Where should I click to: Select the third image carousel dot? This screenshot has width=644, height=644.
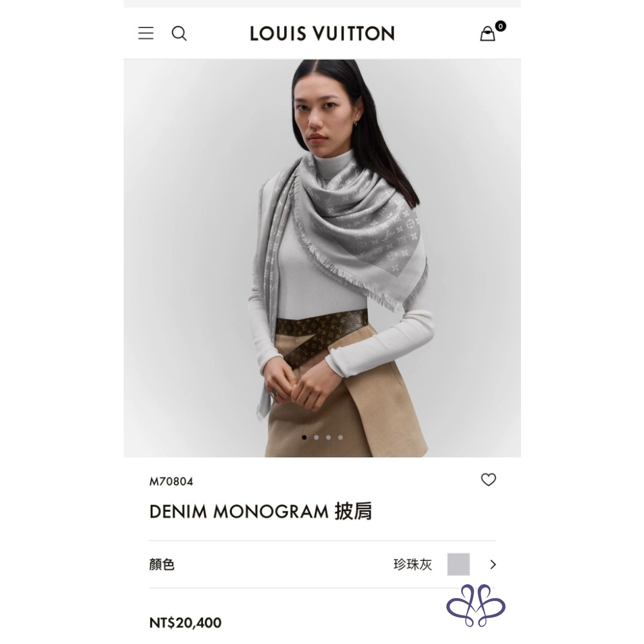coord(328,437)
